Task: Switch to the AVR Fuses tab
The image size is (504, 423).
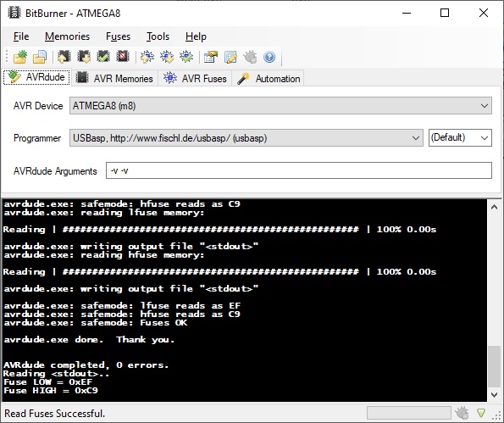Action: pyautogui.click(x=195, y=78)
